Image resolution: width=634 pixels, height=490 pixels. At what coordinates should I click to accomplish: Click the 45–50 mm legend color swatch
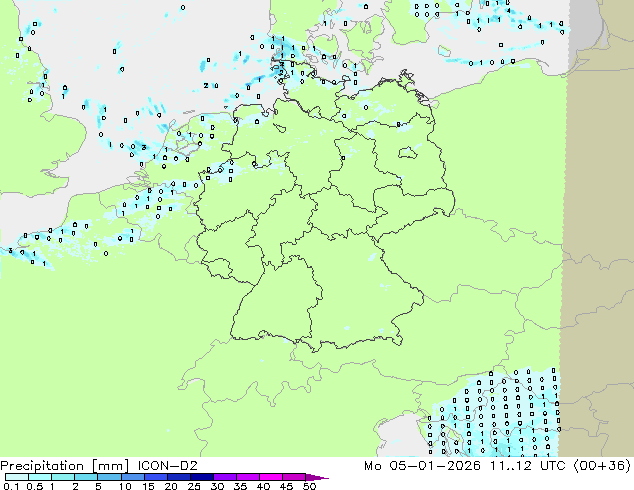294,477
